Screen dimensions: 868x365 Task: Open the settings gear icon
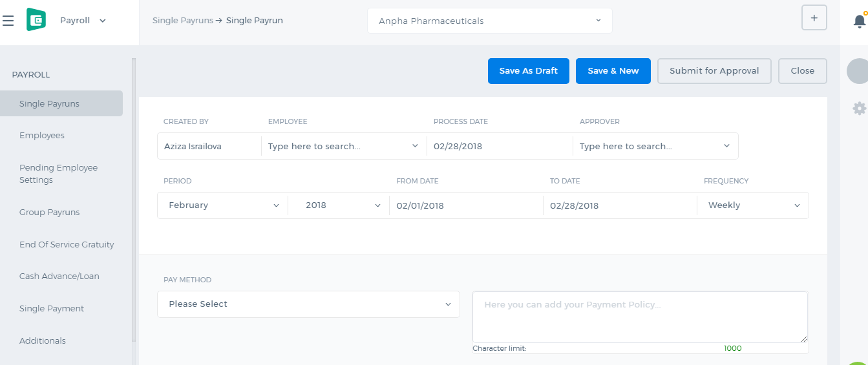tap(859, 109)
